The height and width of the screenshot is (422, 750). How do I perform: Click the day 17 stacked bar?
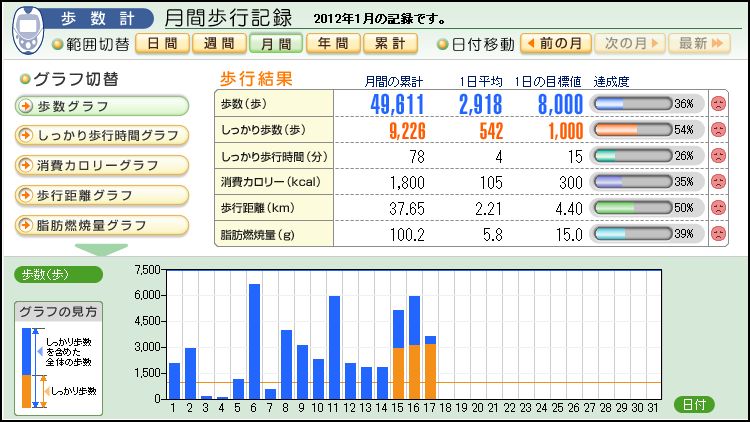pos(430,367)
